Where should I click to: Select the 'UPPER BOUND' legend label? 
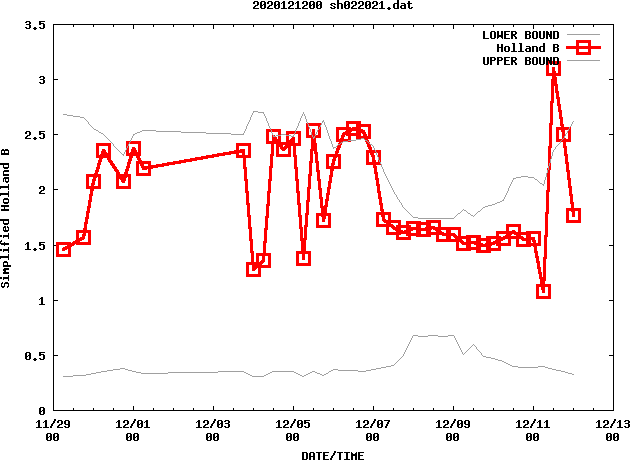tap(520, 61)
